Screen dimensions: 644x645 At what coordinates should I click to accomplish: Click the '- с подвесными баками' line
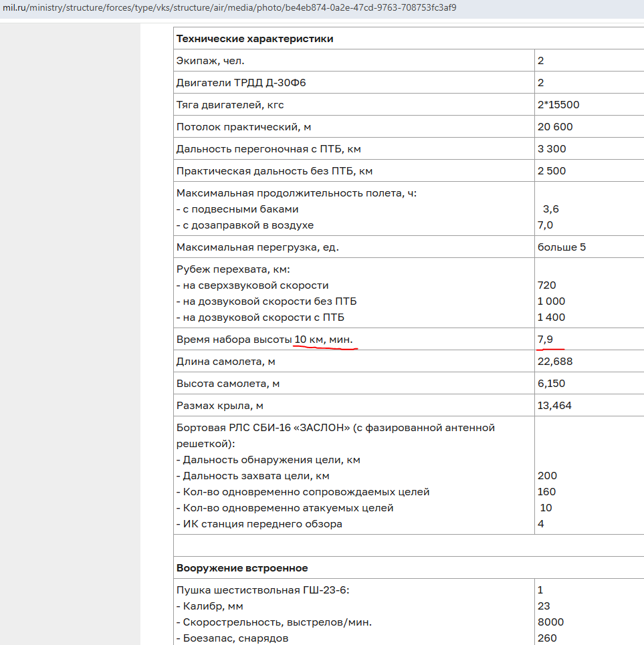pyautogui.click(x=237, y=209)
